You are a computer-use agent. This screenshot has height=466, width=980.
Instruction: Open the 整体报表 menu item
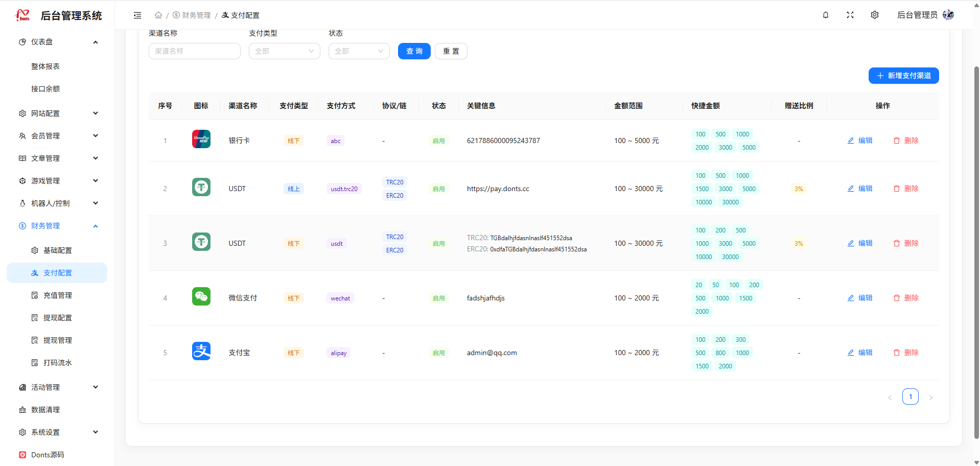click(57, 66)
